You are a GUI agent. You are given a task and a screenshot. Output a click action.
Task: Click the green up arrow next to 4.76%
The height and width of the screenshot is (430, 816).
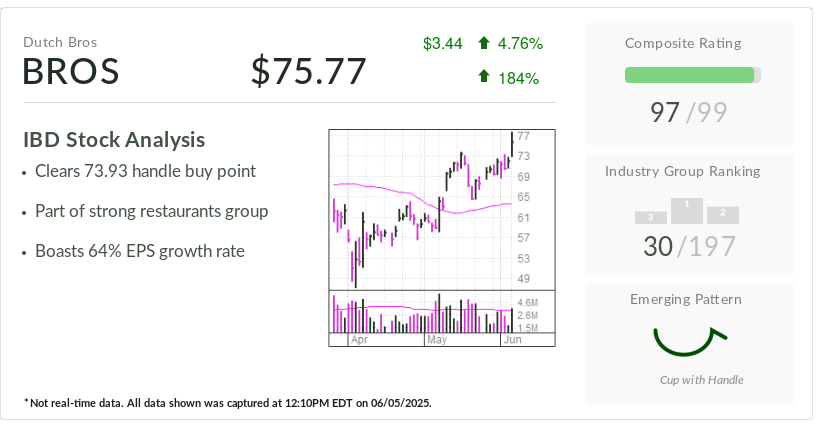click(x=484, y=43)
